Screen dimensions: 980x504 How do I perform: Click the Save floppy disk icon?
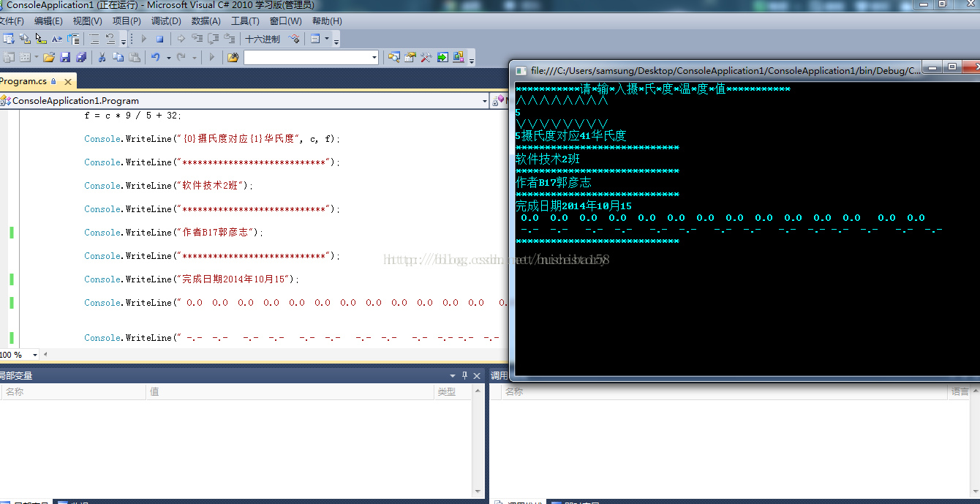[65, 57]
